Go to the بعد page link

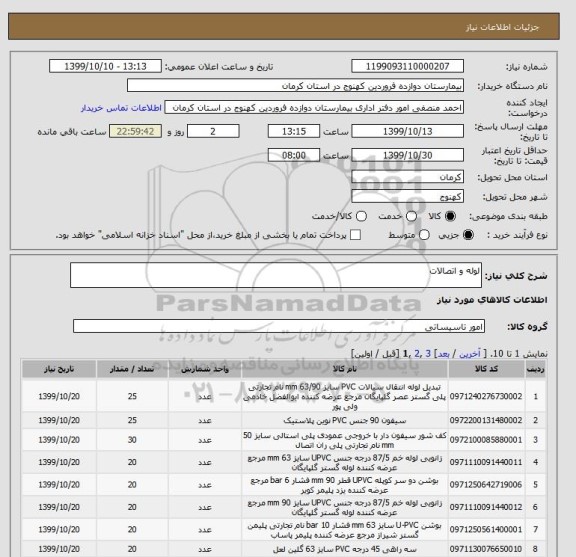pyautogui.click(x=443, y=354)
